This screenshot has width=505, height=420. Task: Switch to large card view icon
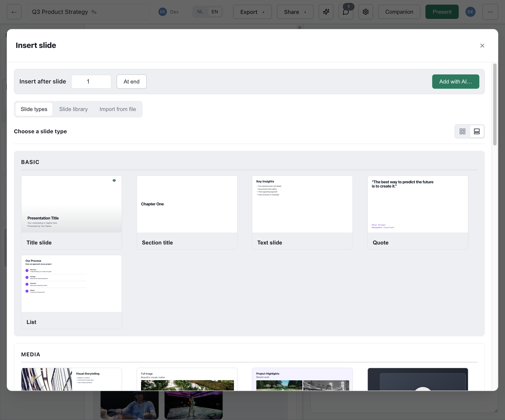(x=477, y=131)
